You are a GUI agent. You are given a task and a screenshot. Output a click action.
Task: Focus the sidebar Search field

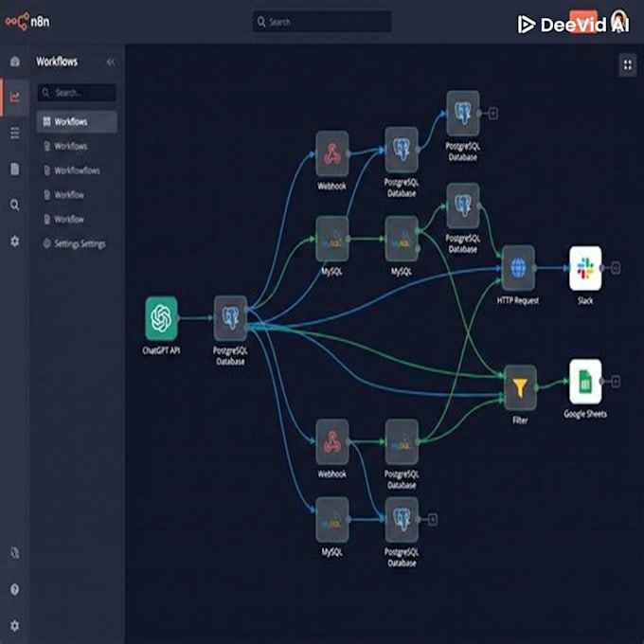(77, 93)
